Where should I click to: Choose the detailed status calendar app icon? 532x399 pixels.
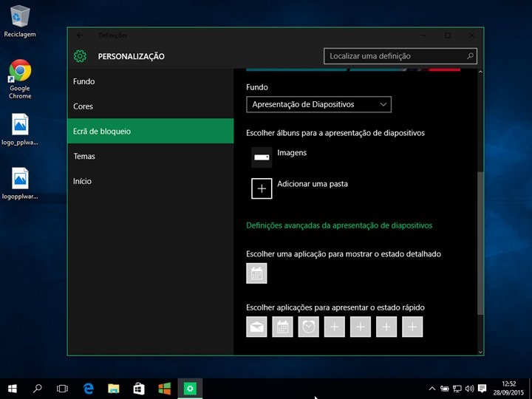click(256, 273)
